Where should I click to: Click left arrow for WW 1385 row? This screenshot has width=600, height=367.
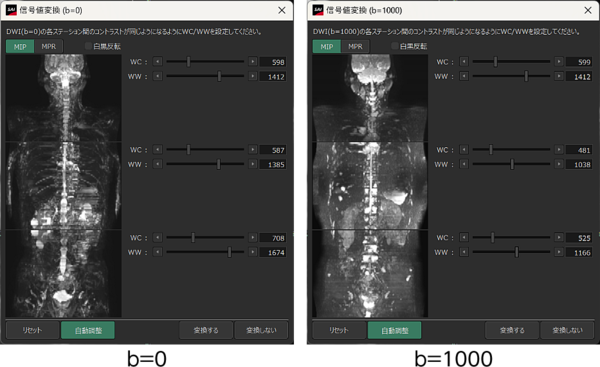157,164
